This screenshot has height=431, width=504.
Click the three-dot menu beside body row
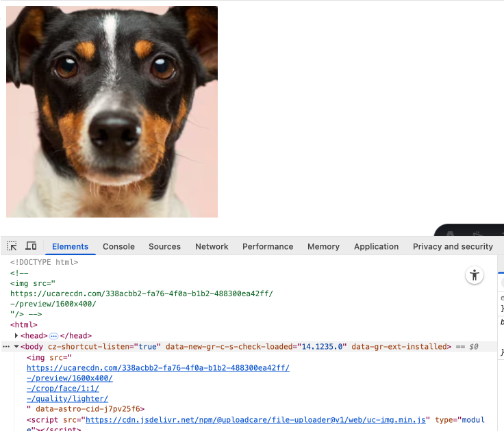(x=5, y=347)
